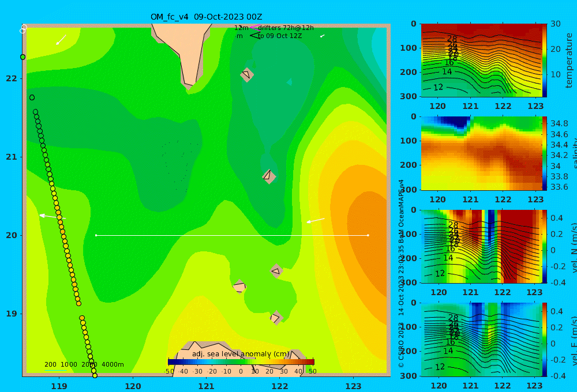Click the CSIRO OceanMAPS copyright text
The height and width of the screenshot is (392, 577).
pyautogui.click(x=401, y=274)
